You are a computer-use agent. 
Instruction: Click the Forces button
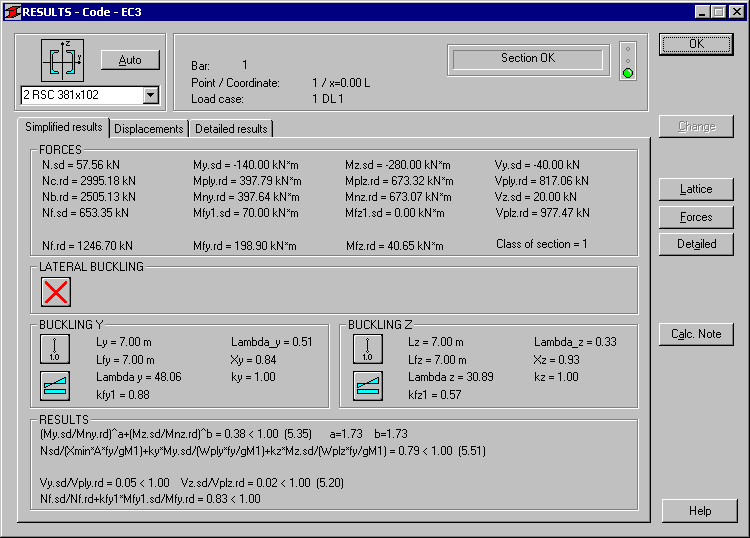click(696, 217)
